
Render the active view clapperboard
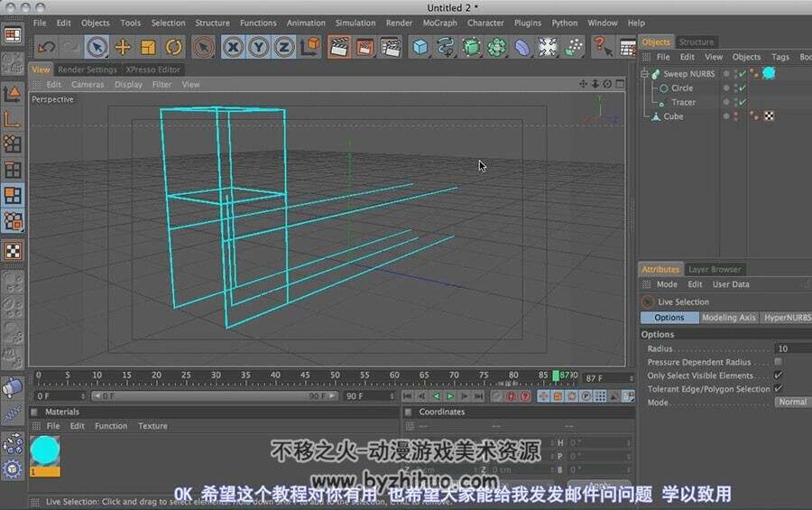(x=339, y=47)
